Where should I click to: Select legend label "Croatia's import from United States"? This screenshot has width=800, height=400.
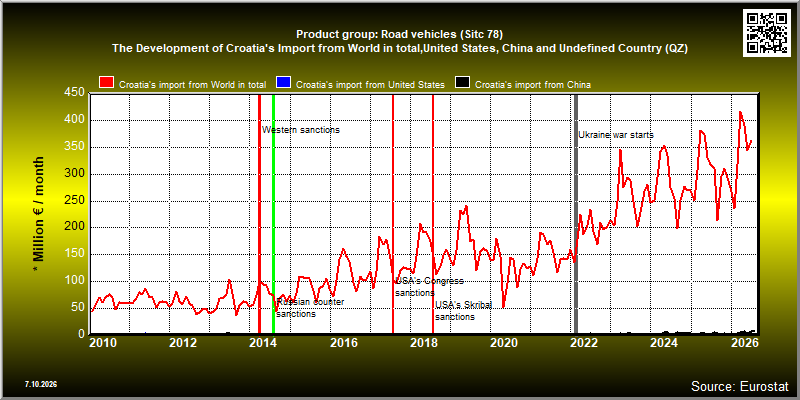370,85
